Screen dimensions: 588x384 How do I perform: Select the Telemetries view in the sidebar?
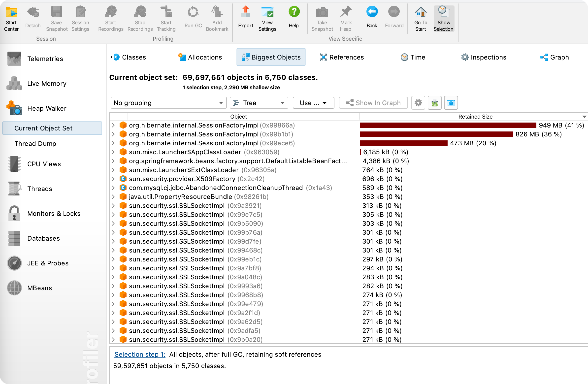click(45, 59)
